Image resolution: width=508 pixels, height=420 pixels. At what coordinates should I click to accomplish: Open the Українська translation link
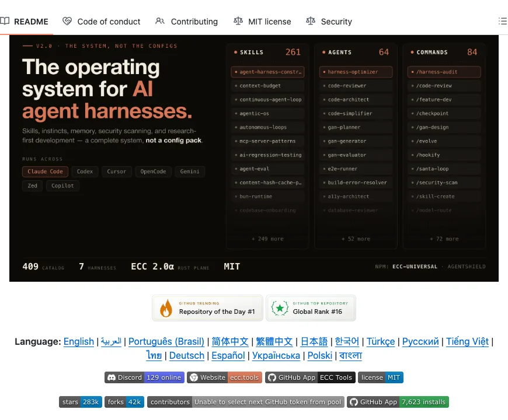[276, 355]
